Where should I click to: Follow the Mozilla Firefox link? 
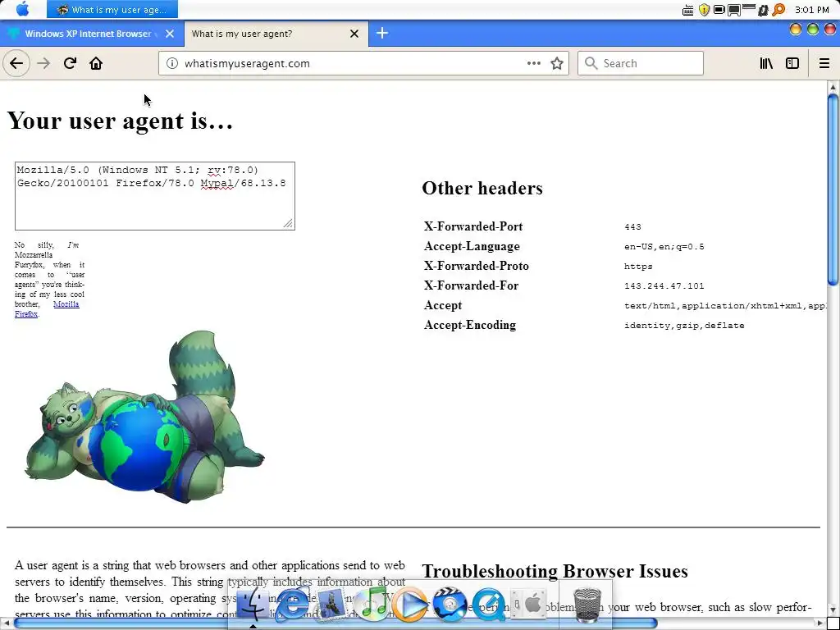click(x=47, y=309)
